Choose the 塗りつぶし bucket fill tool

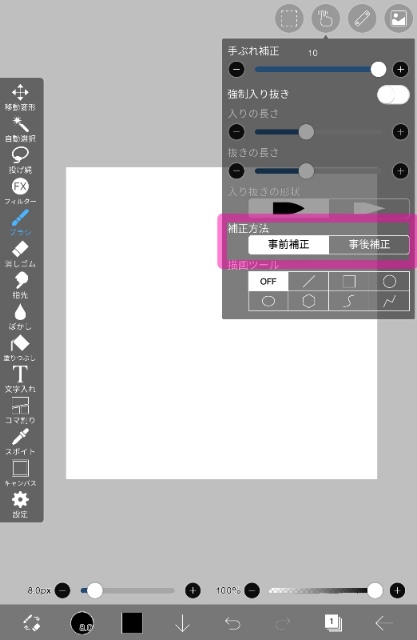20,348
